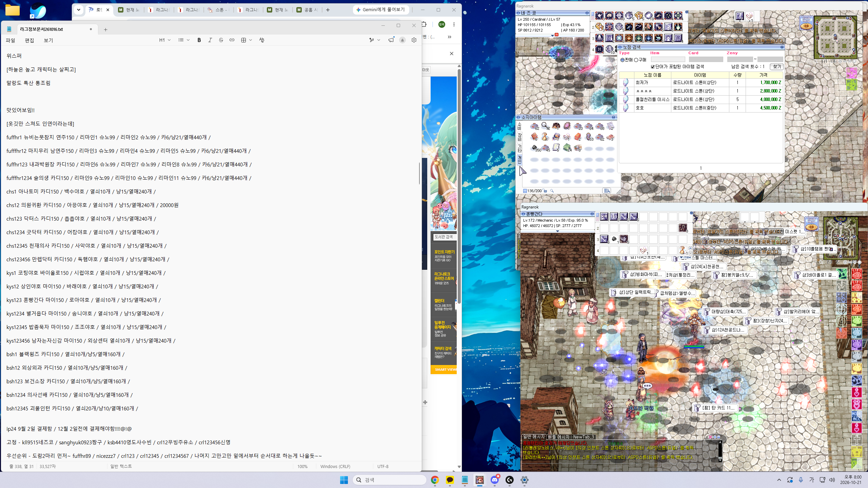Click the Notepad account profile icon
868x488 pixels.
(x=402, y=40)
